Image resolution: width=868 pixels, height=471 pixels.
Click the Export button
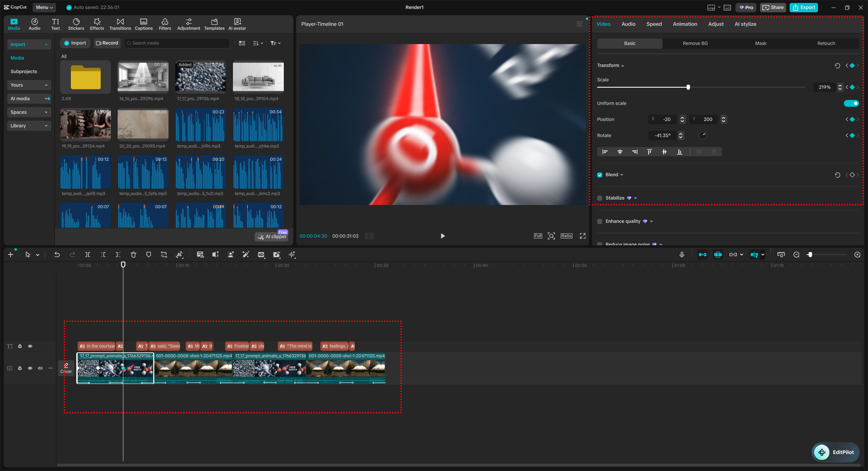[x=804, y=7]
